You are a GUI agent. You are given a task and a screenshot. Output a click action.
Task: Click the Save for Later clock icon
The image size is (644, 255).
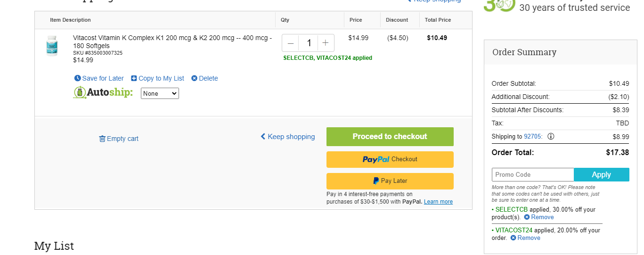[78, 78]
